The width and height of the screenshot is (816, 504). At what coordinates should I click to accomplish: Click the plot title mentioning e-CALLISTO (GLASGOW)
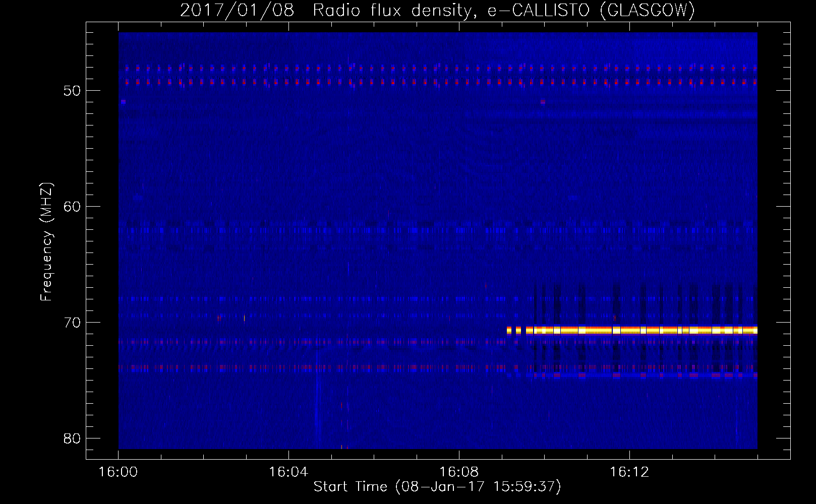click(x=437, y=10)
